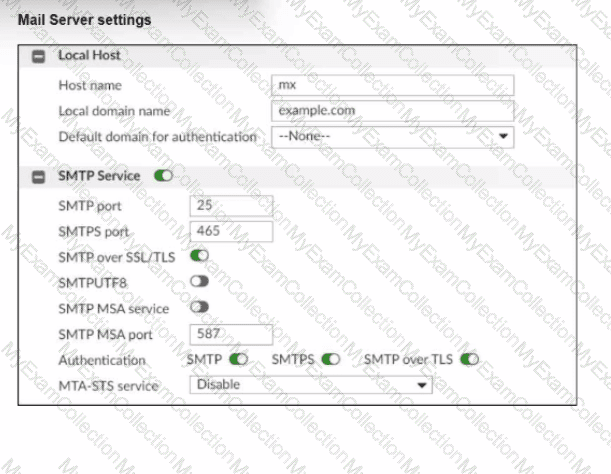Turn off SMTPS authentication toggle
This screenshot has height=474, width=611.
pos(331,359)
